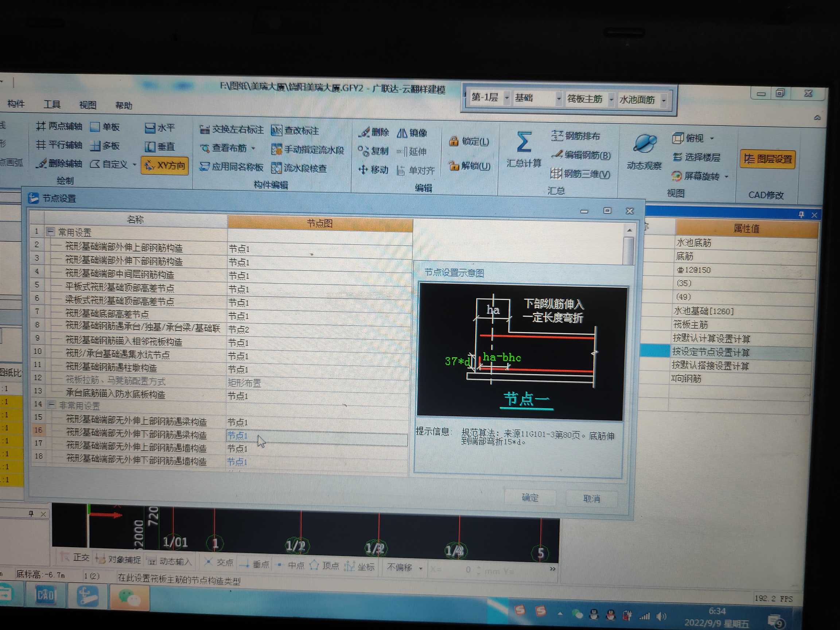Toggle 顶点 snap option

[x=325, y=565]
